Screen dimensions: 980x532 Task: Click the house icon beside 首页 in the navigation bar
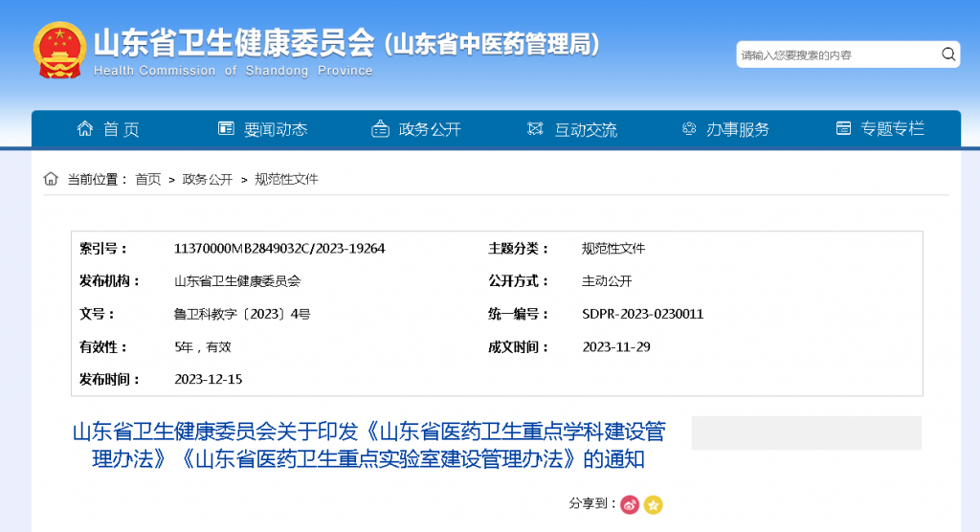pyautogui.click(x=85, y=129)
